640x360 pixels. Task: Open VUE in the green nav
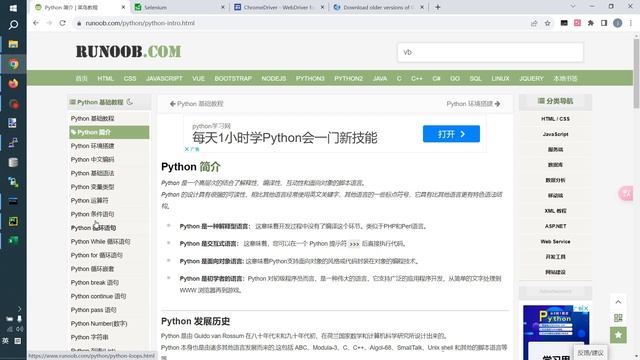pyautogui.click(x=198, y=78)
